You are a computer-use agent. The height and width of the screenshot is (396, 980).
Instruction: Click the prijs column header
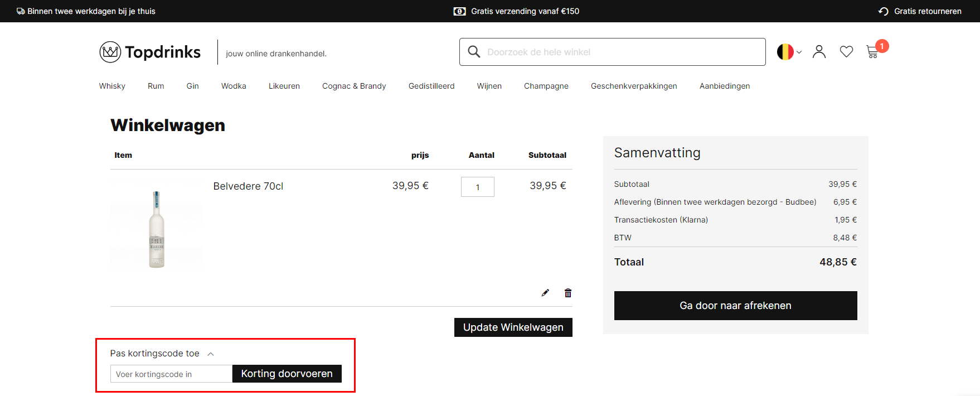pos(420,155)
